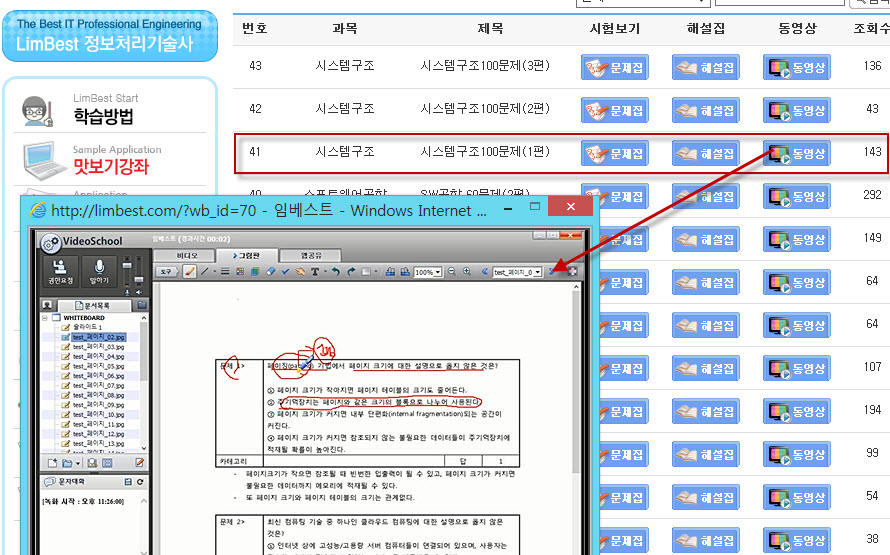Click the green fill color icon
The width and height of the screenshot is (890, 555).
tap(255, 272)
